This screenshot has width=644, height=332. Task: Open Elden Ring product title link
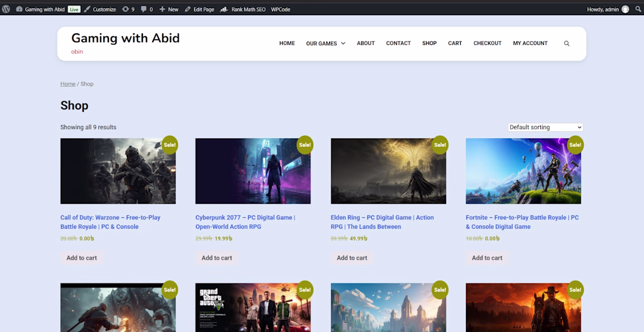382,222
